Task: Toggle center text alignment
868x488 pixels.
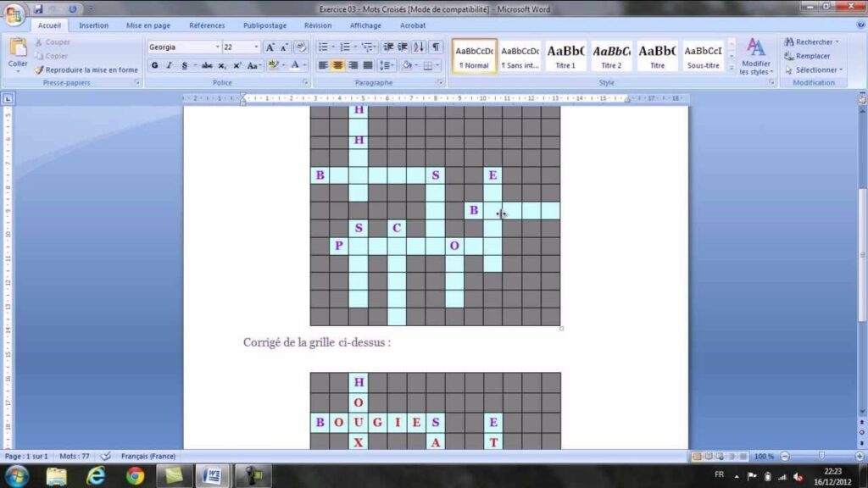Action: pyautogui.click(x=337, y=65)
